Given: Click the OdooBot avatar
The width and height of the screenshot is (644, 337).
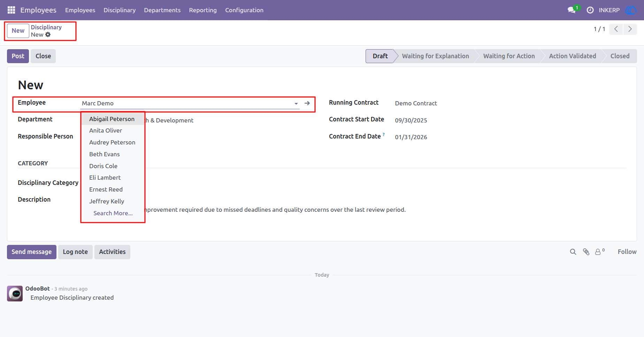Looking at the screenshot, I should click(x=15, y=294).
